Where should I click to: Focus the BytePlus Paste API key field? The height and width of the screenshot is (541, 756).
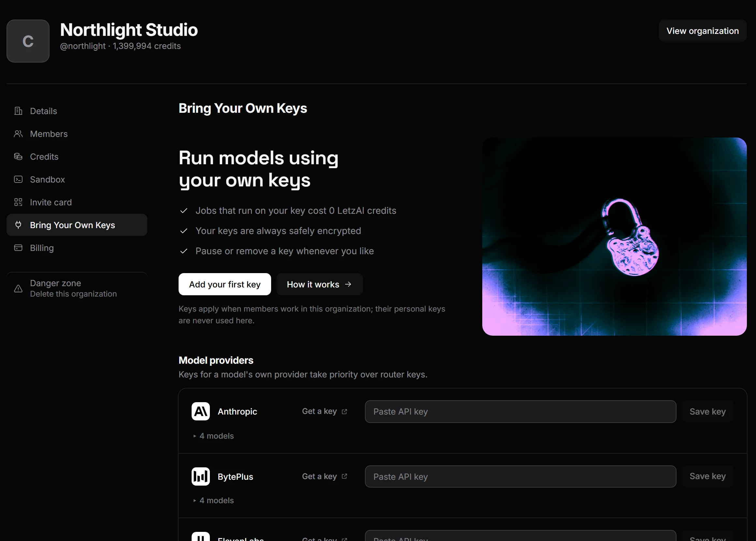tap(520, 476)
